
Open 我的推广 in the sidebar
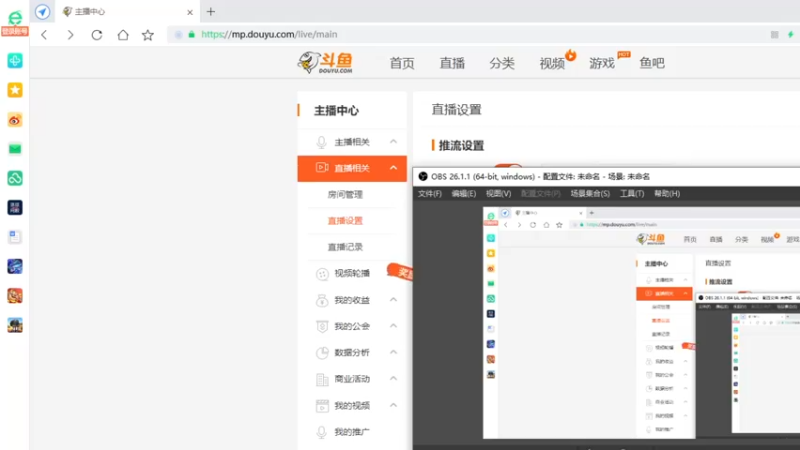click(x=352, y=432)
